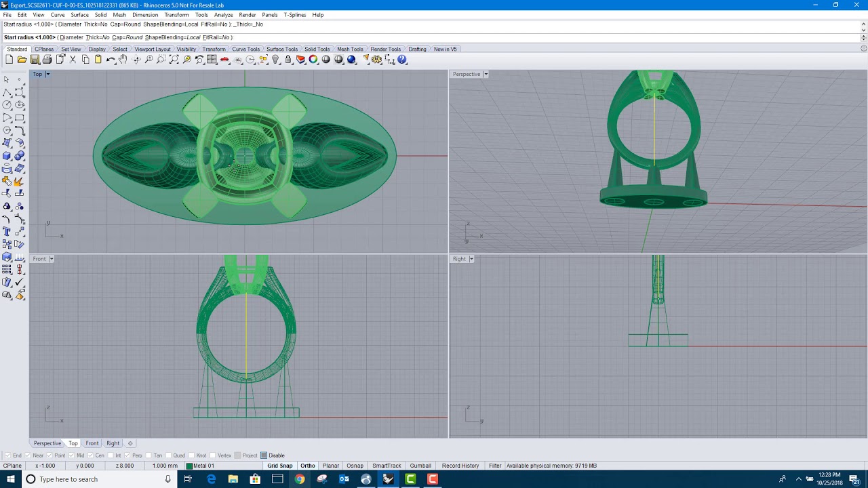
Task: Toggle Record History in status bar
Action: click(x=460, y=466)
